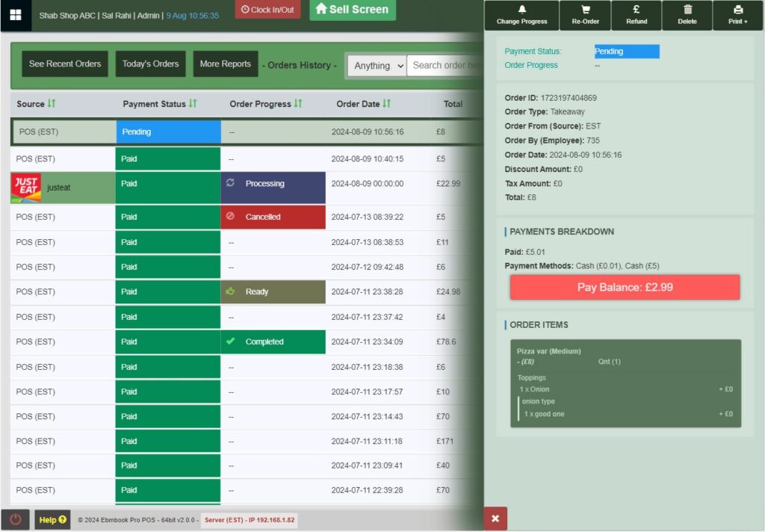This screenshot has width=765, height=532.
Task: Expand the Anything filter dropdown
Action: (377, 66)
